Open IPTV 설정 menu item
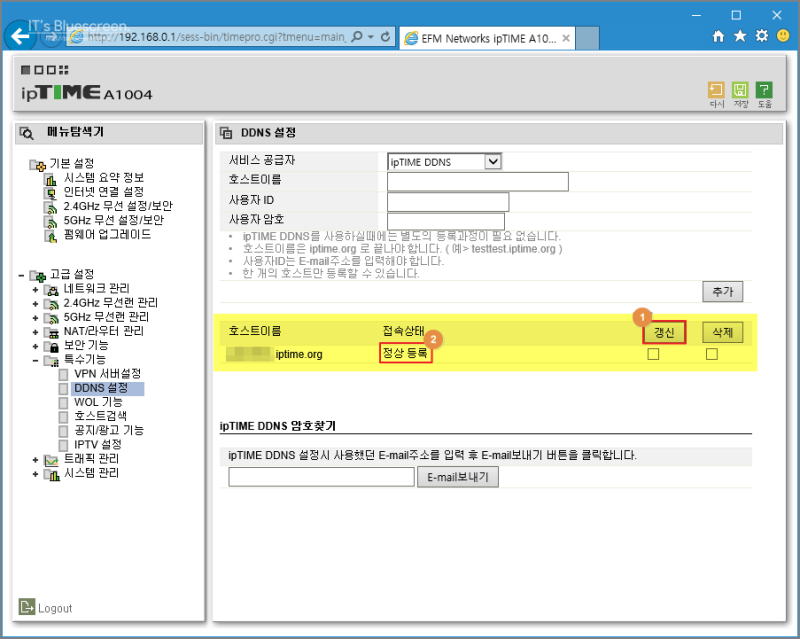800x639 pixels. point(97,445)
